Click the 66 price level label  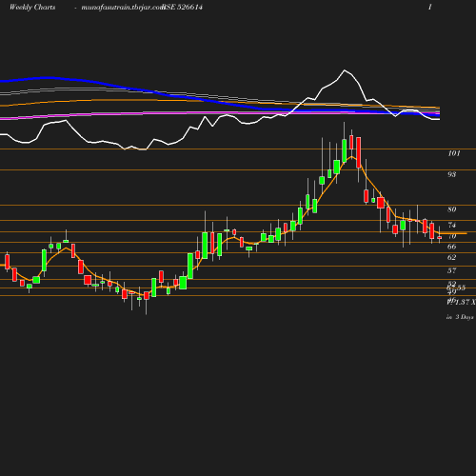pyautogui.click(x=452, y=247)
